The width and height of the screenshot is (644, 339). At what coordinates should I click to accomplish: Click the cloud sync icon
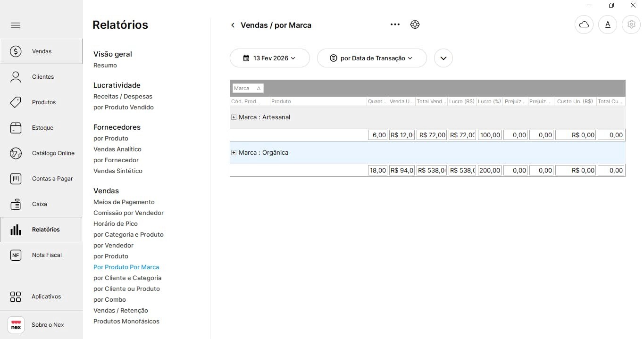click(x=584, y=25)
